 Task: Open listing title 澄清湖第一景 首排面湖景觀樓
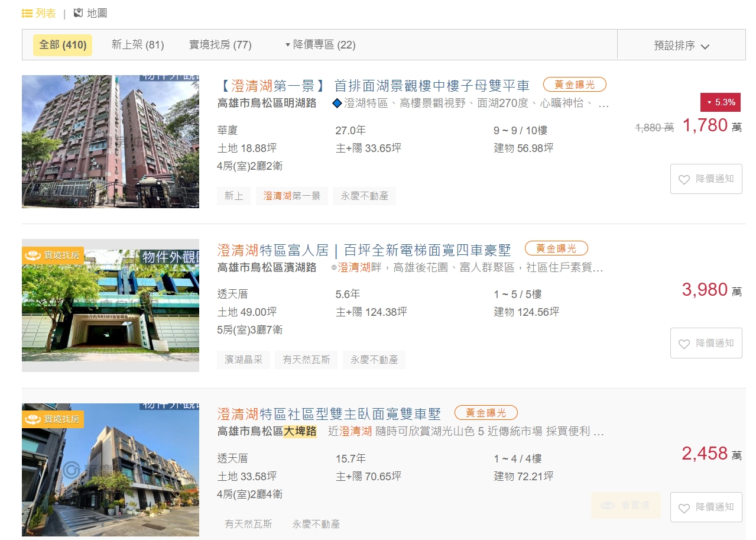pyautogui.click(x=374, y=85)
